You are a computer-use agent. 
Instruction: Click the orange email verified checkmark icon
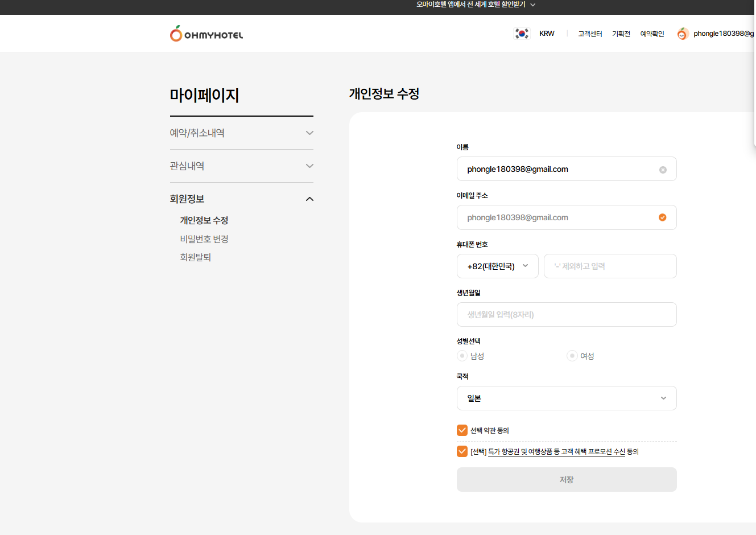pyautogui.click(x=662, y=217)
